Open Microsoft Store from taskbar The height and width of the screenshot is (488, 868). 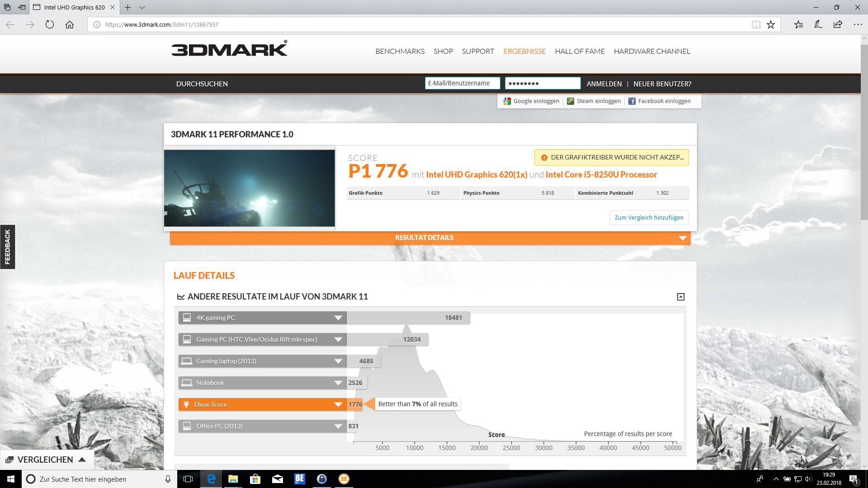pyautogui.click(x=255, y=479)
